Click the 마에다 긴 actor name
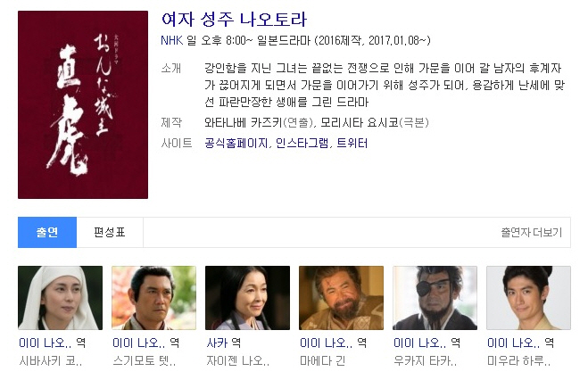Screen dimensions: 588x380 click(x=322, y=361)
